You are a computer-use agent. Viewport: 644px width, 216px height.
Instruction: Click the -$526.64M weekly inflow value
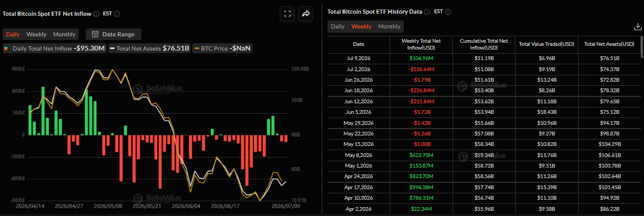(x=421, y=69)
